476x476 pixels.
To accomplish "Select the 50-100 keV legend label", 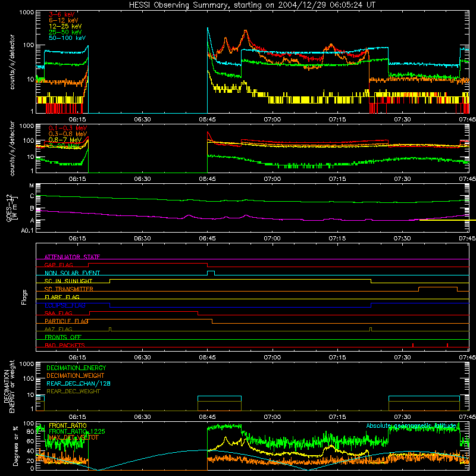I will tap(67, 38).
